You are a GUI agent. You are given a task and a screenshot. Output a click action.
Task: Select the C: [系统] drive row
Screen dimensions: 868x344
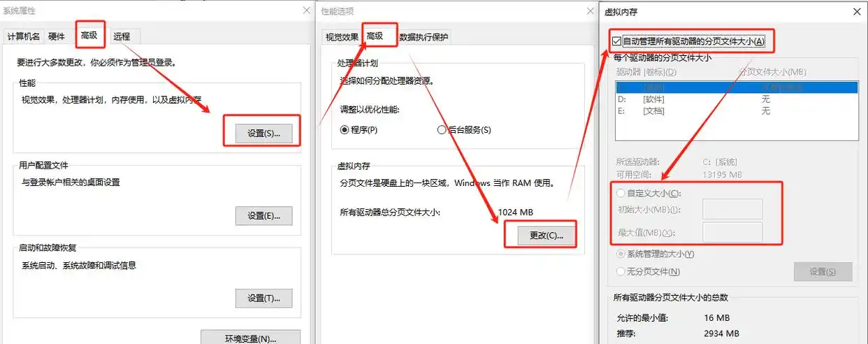737,87
